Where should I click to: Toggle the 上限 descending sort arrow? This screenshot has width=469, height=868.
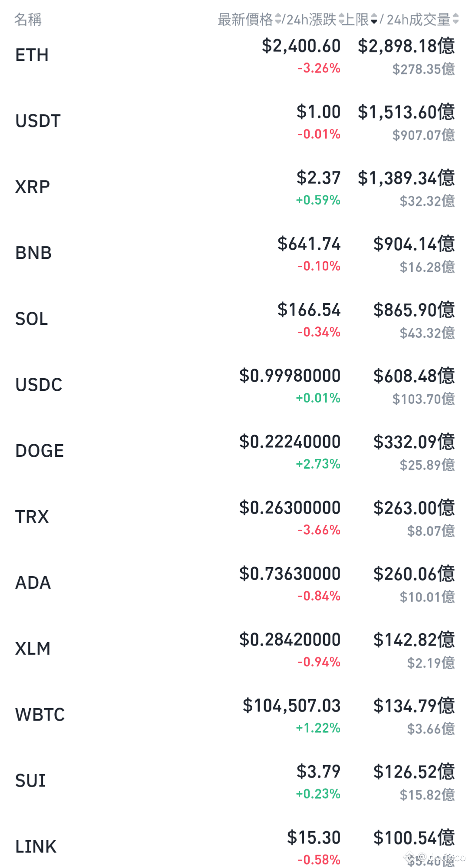point(374,20)
